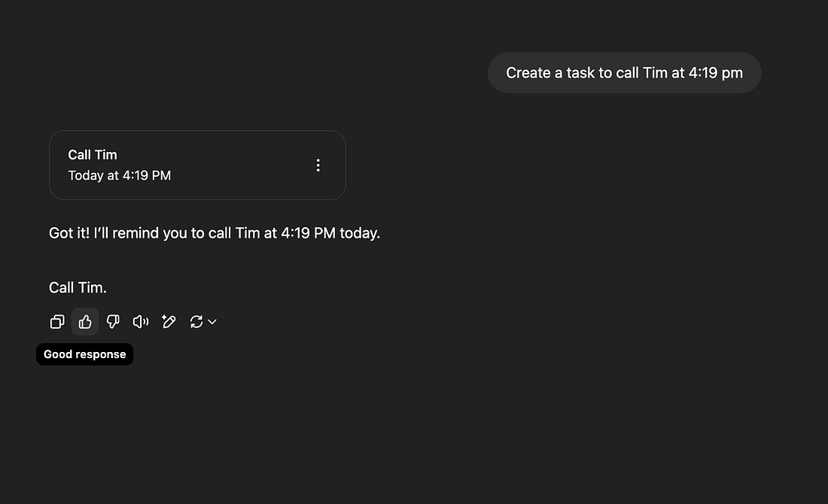
Task: Click "Got it!" at the reply's start
Action: (x=69, y=233)
